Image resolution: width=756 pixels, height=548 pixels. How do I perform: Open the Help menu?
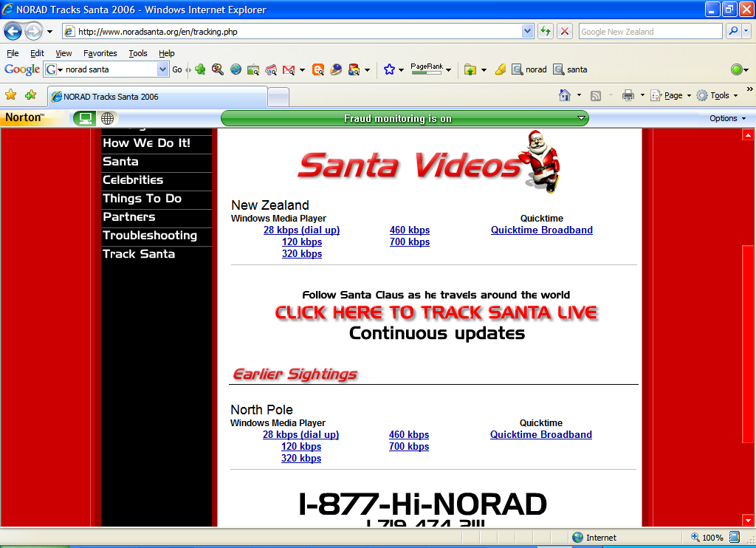166,53
